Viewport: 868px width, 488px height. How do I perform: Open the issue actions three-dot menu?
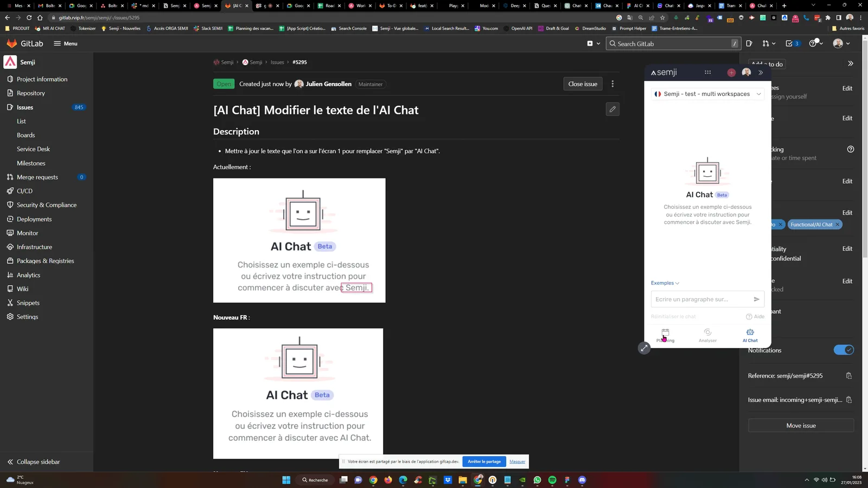pos(612,84)
